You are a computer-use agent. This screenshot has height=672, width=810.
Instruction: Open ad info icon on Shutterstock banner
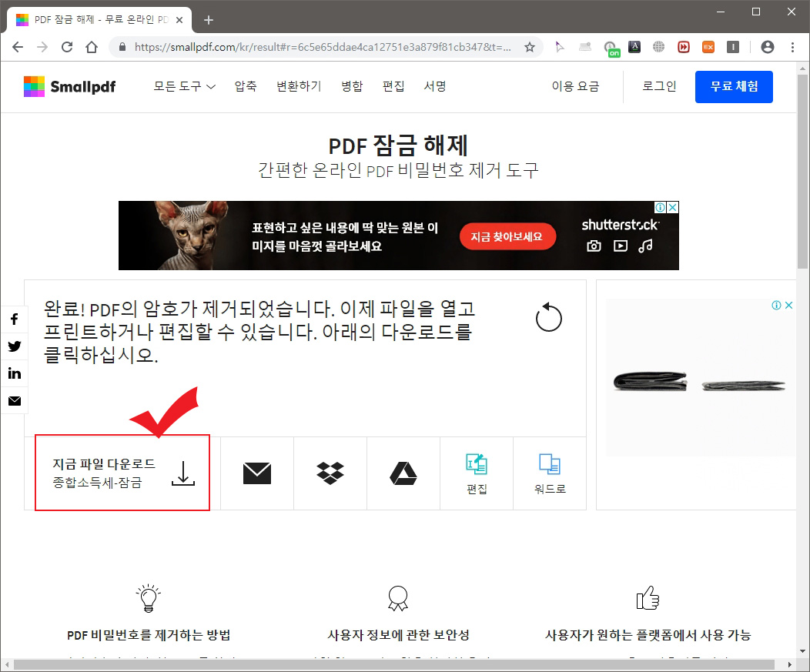click(660, 207)
